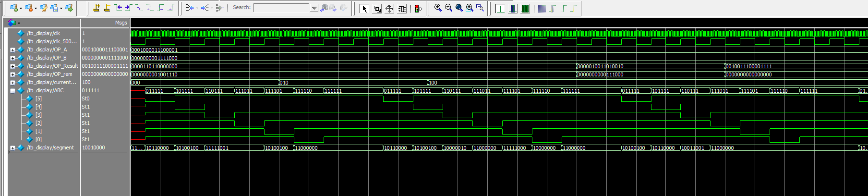Click the Msgs column header
Image resolution: width=868 pixels, height=196 pixels.
coord(121,23)
